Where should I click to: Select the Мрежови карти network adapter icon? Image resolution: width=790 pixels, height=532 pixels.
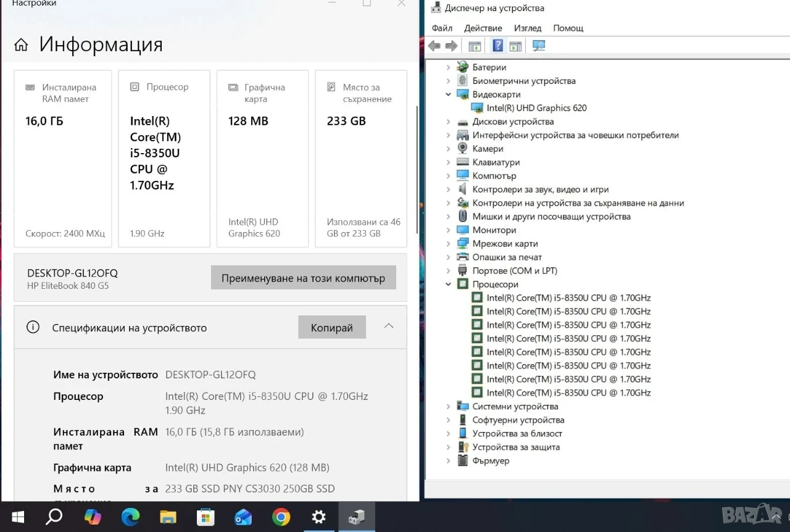pyautogui.click(x=463, y=244)
